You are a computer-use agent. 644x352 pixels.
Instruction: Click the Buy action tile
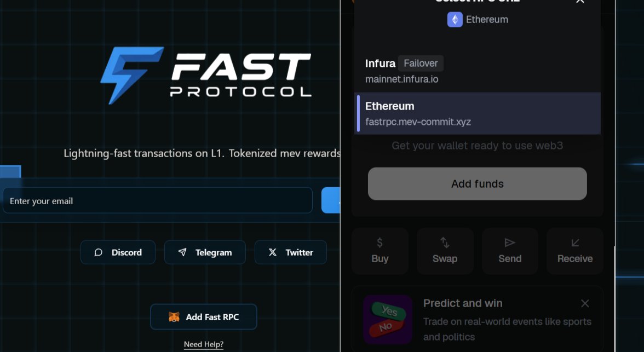coord(380,251)
